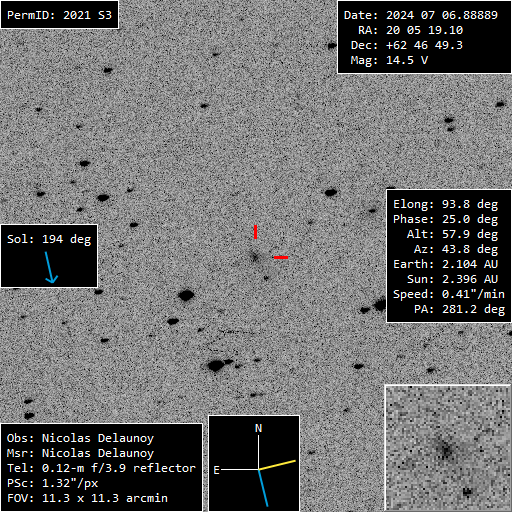Click the yellow motion vector line
This screenshot has height=512, width=512.
coord(277,465)
